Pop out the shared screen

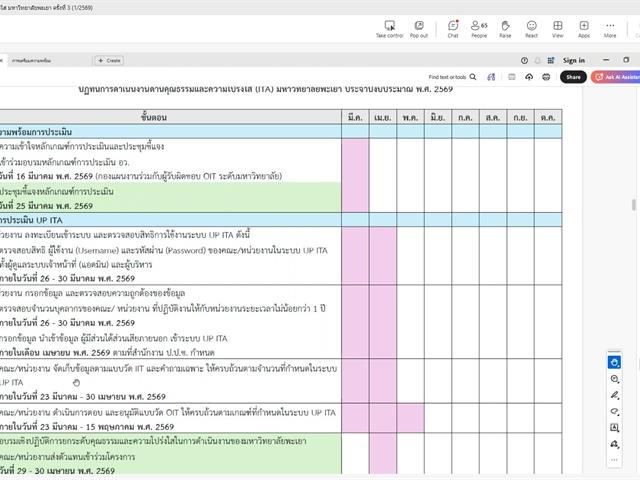(419, 27)
